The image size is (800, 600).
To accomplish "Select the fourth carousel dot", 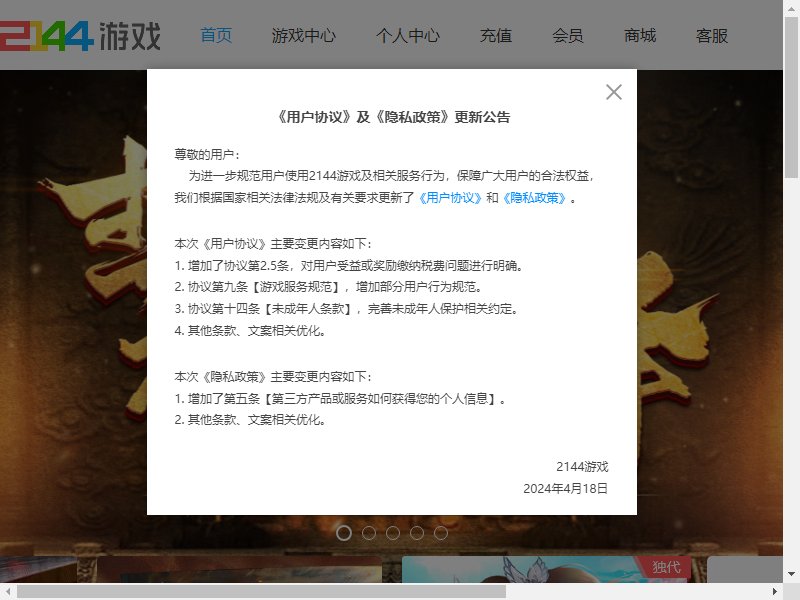I will [x=417, y=533].
